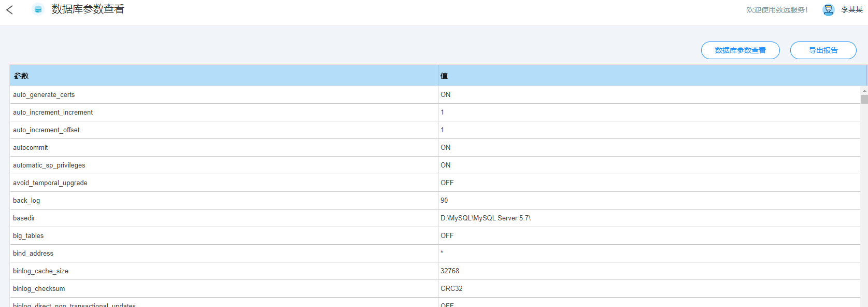
Task: Select the auto_generate_certs row
Action: coord(435,95)
